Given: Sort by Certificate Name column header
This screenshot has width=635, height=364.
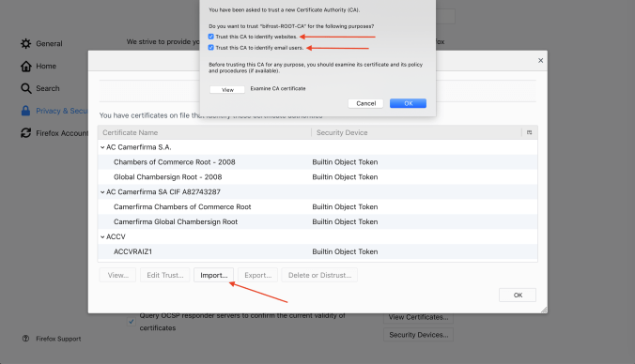Looking at the screenshot, I should click(x=205, y=132).
